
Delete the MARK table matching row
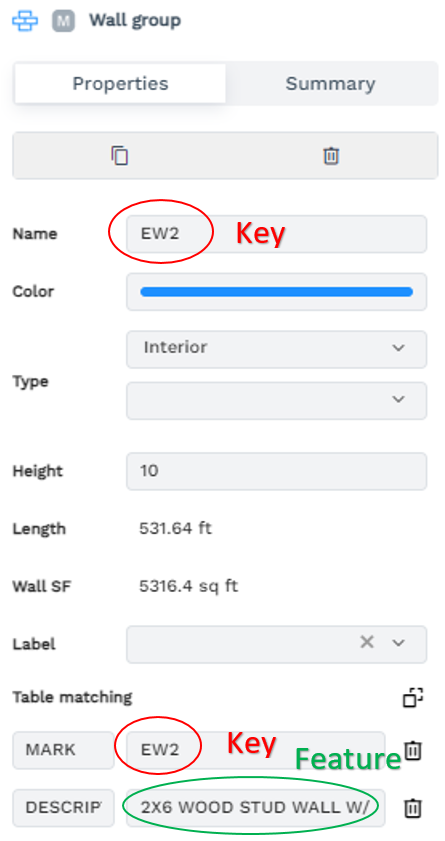412,750
